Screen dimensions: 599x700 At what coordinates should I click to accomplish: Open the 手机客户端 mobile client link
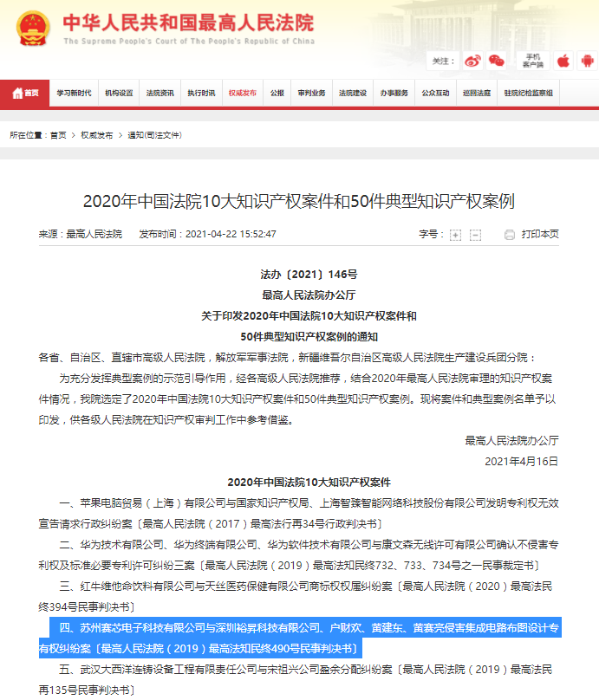point(531,61)
